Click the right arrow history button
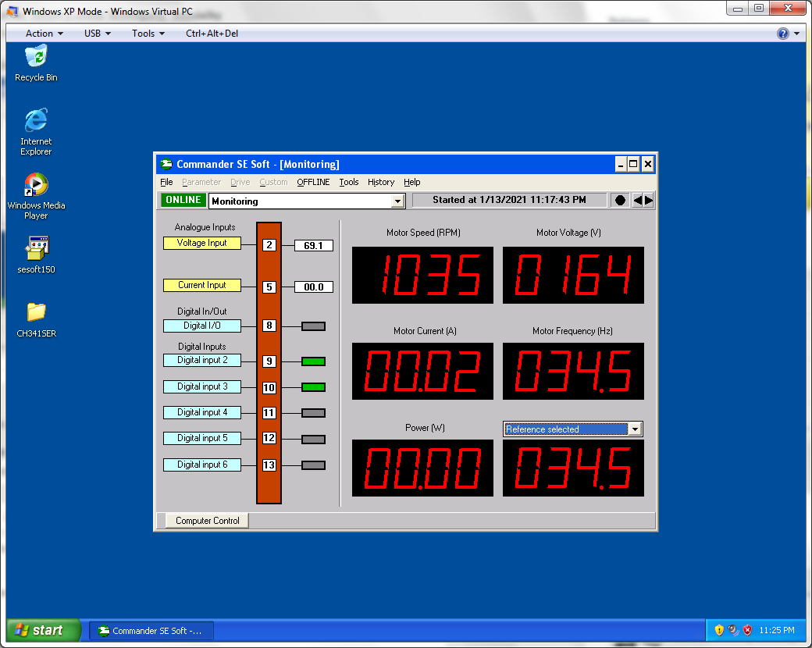This screenshot has width=812, height=648. click(x=649, y=201)
